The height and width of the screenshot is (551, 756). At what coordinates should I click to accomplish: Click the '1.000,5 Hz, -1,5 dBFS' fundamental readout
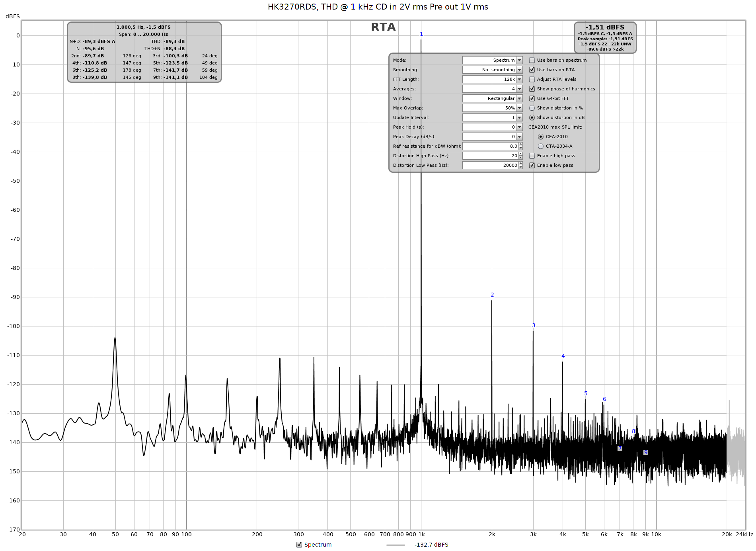click(x=144, y=27)
